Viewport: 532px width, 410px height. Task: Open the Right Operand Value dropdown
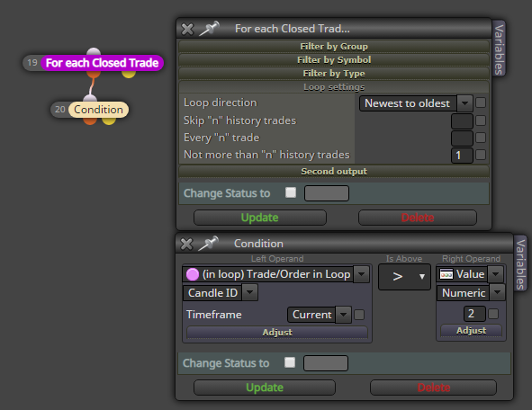470,274
